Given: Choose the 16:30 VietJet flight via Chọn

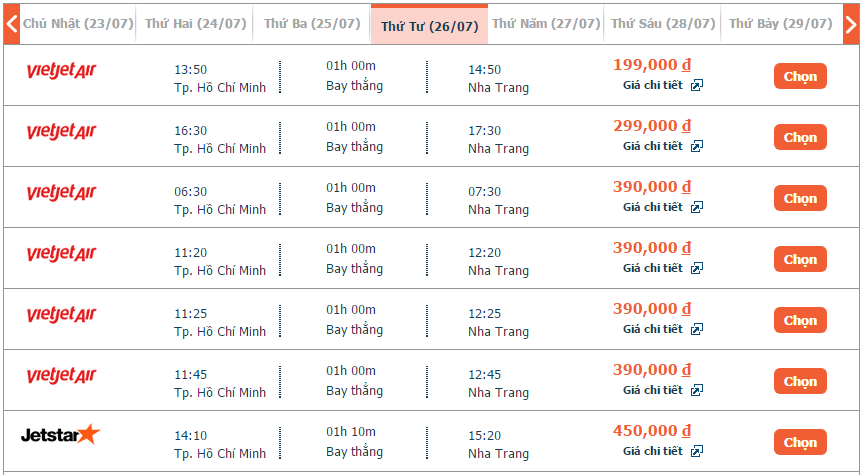Looking at the screenshot, I should 800,137.
